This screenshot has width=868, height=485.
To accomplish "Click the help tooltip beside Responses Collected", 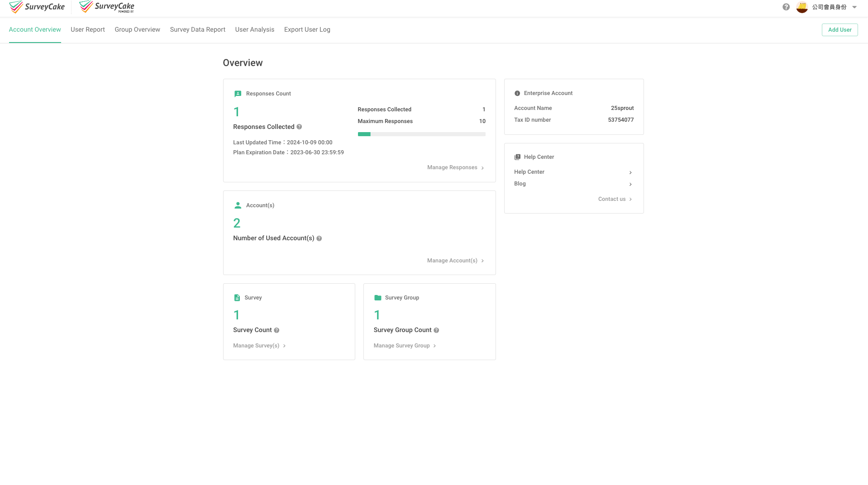I will coord(299,127).
